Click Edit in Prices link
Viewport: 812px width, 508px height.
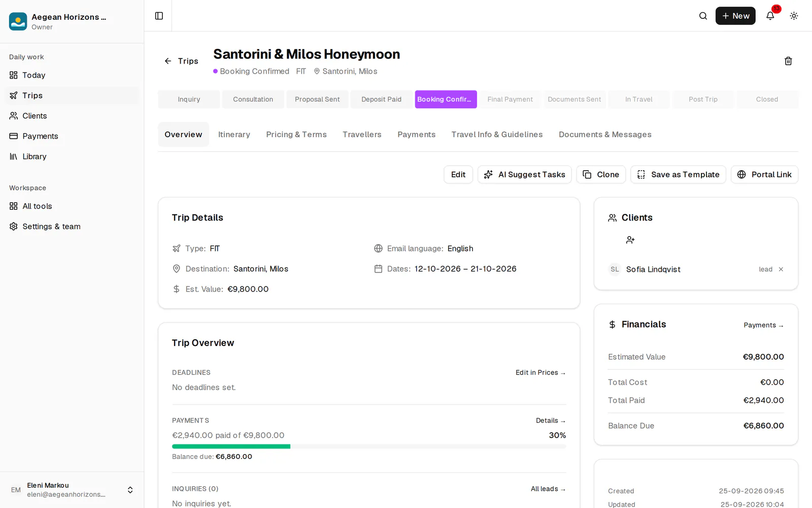(x=540, y=372)
